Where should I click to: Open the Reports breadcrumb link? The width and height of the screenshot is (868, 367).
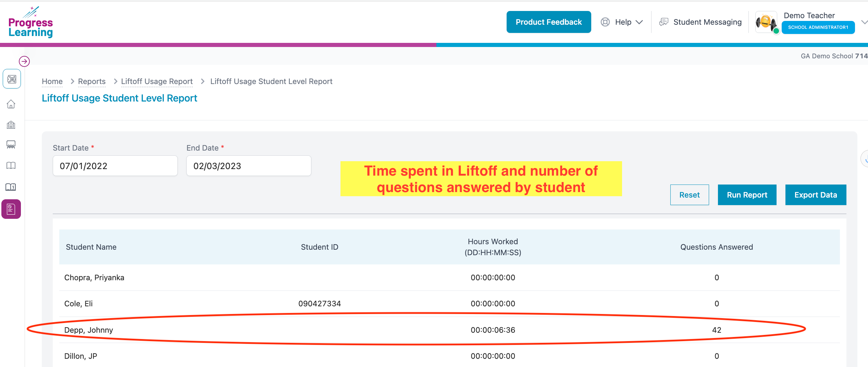(x=92, y=81)
